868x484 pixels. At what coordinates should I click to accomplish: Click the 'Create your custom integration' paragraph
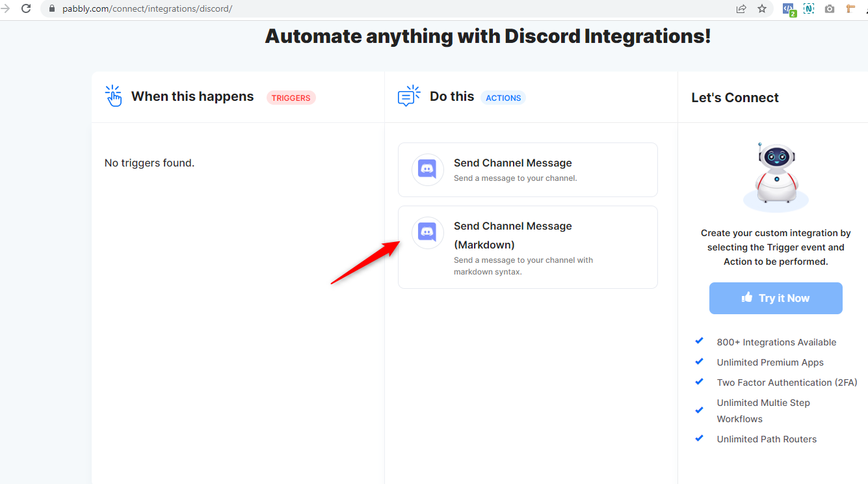tap(776, 247)
